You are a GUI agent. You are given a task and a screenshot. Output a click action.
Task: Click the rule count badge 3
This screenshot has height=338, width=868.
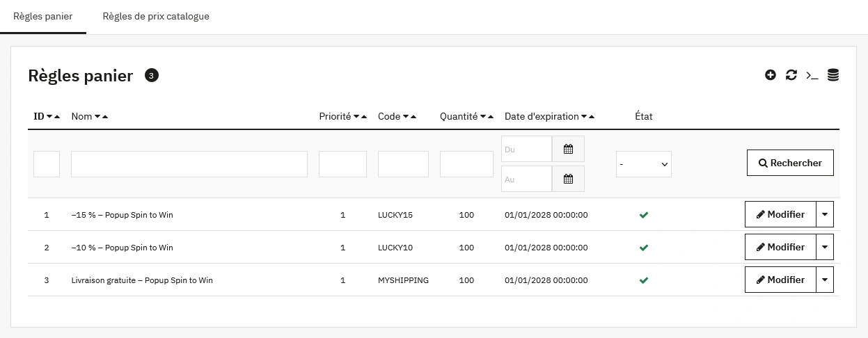(152, 76)
